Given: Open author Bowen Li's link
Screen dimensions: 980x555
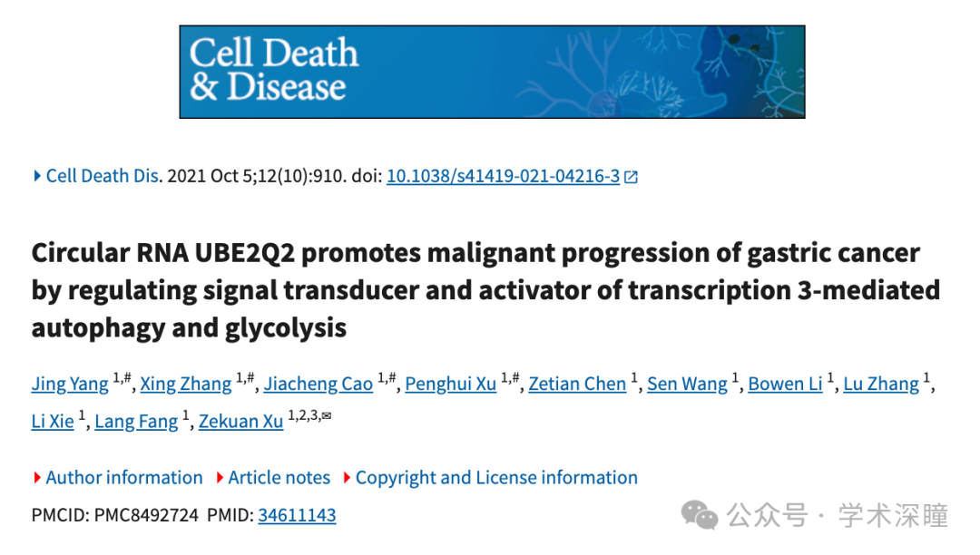Looking at the screenshot, I should (786, 384).
